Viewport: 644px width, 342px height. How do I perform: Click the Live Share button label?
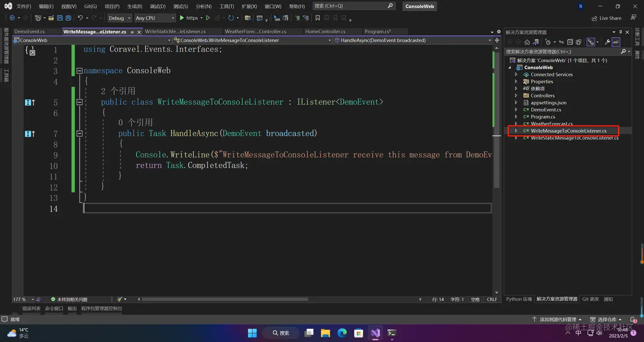(x=610, y=18)
